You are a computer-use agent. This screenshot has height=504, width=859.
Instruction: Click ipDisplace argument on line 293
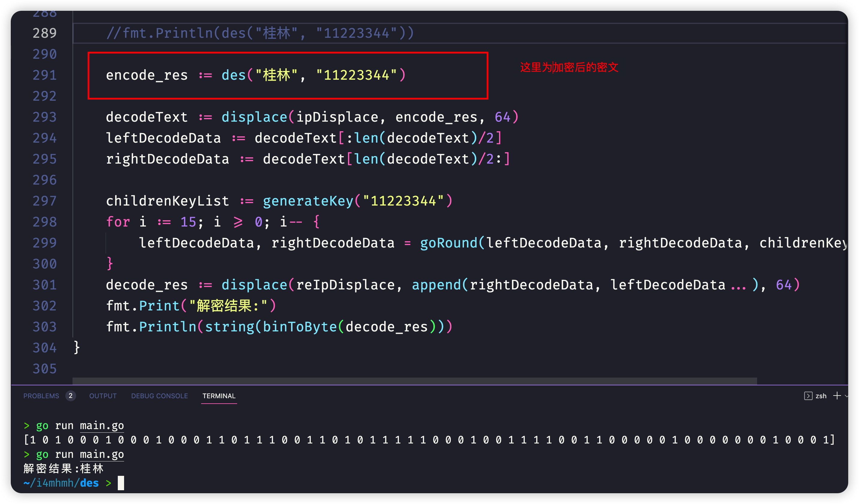pyautogui.click(x=337, y=117)
